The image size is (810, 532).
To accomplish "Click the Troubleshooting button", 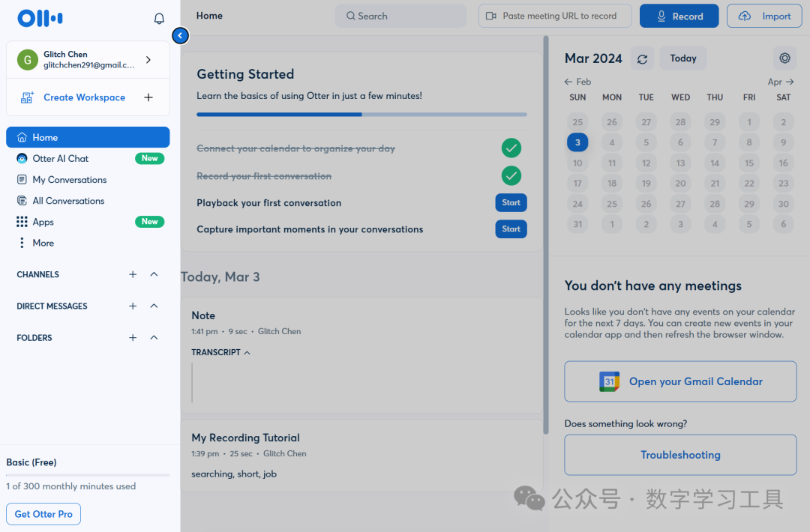I will (x=680, y=455).
